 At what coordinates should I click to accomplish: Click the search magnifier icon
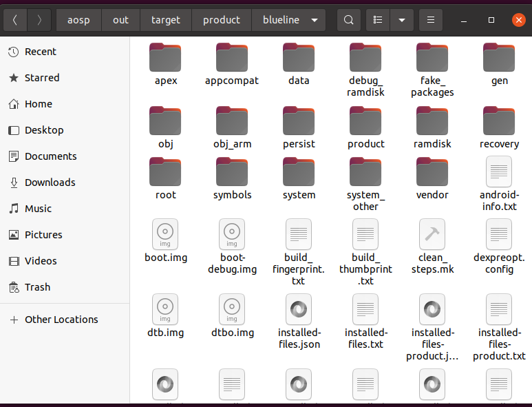[349, 20]
